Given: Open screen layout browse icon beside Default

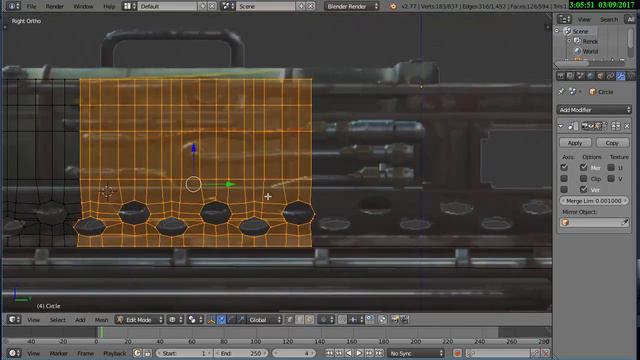Looking at the screenshot, I should (129, 6).
